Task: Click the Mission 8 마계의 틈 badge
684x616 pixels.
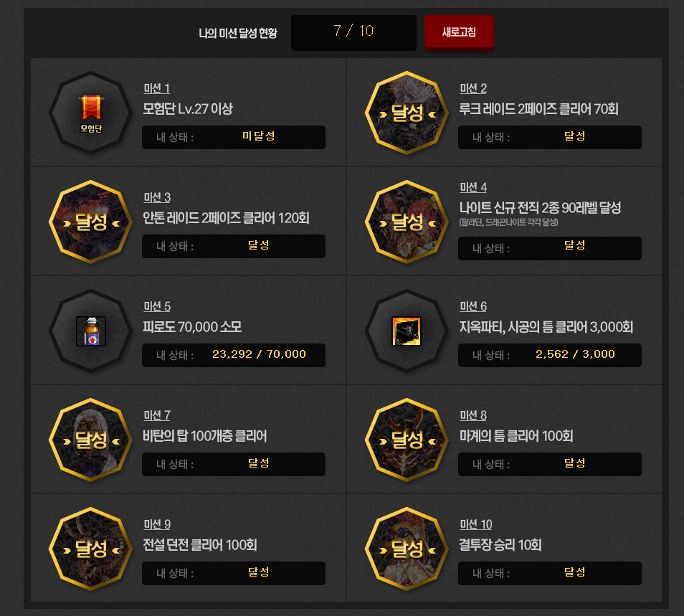Action: (x=407, y=440)
